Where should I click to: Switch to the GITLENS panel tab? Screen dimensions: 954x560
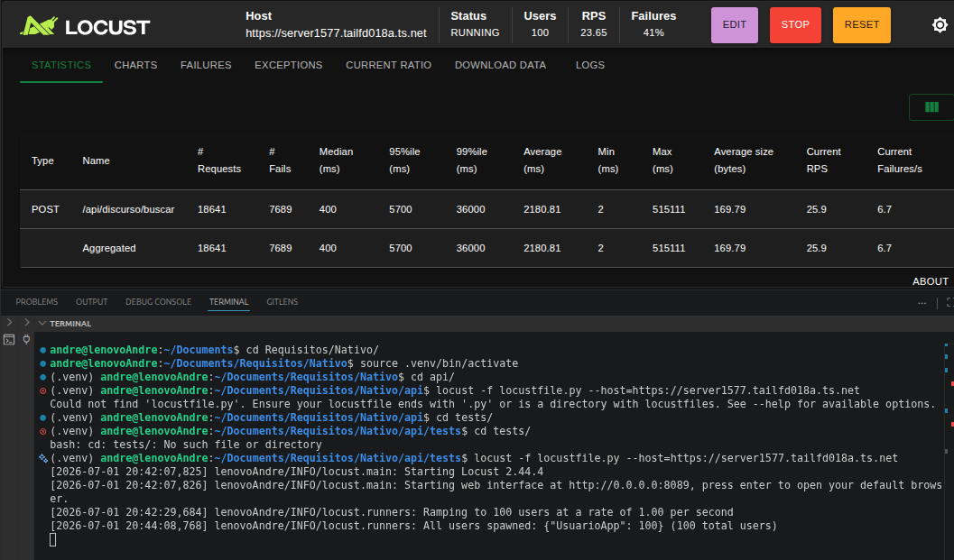[282, 301]
